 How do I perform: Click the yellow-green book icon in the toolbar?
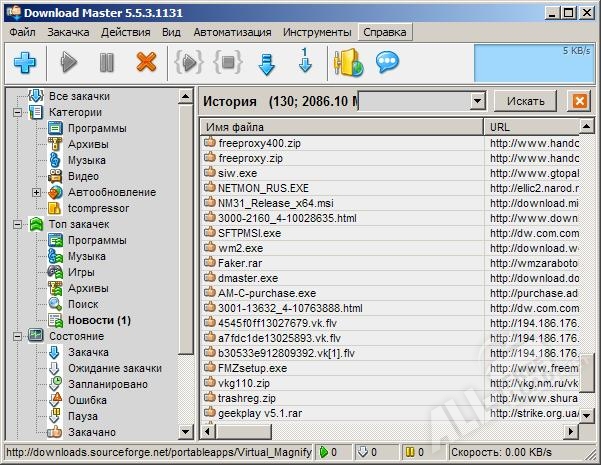pos(348,63)
